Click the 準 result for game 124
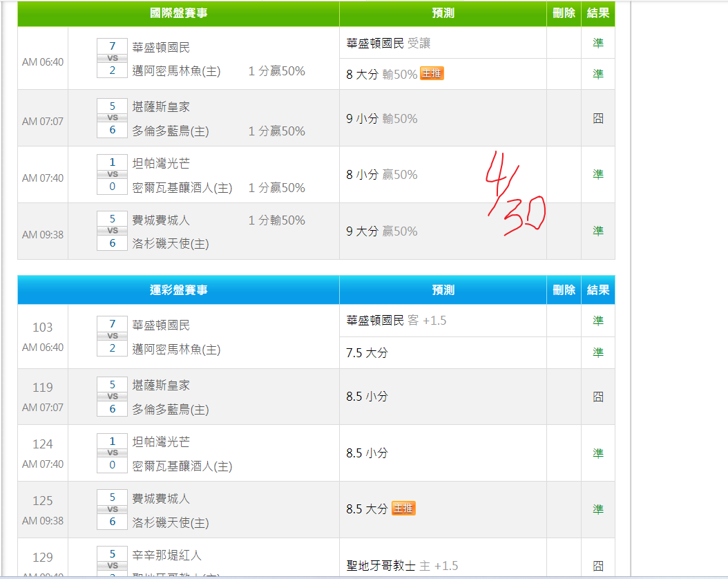The height and width of the screenshot is (579, 728). point(598,453)
